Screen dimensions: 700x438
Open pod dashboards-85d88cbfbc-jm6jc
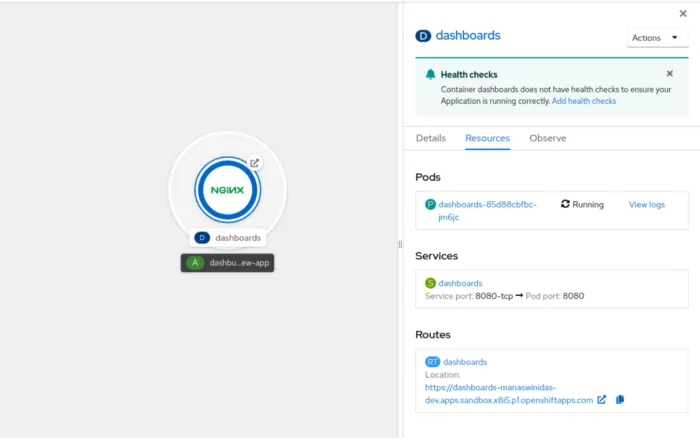(488, 211)
